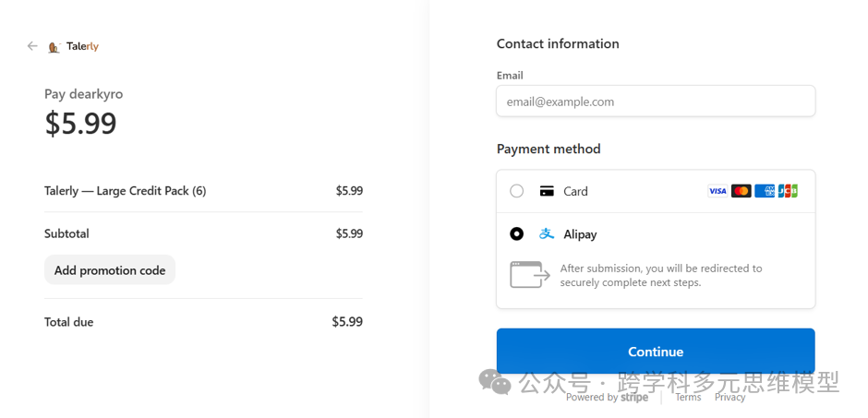Click the Mastercard logo
This screenshot has height=418, width=868.
click(741, 191)
